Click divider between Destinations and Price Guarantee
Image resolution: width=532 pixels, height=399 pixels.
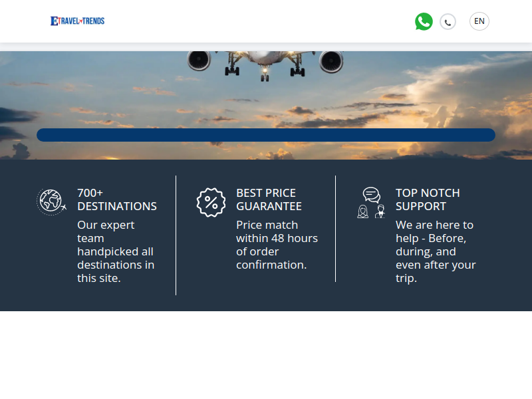coord(176,235)
